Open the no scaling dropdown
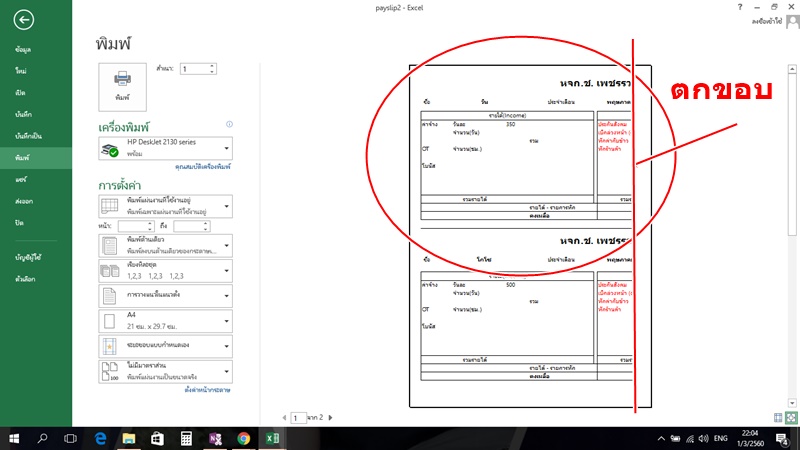The image size is (800, 450). click(165, 371)
